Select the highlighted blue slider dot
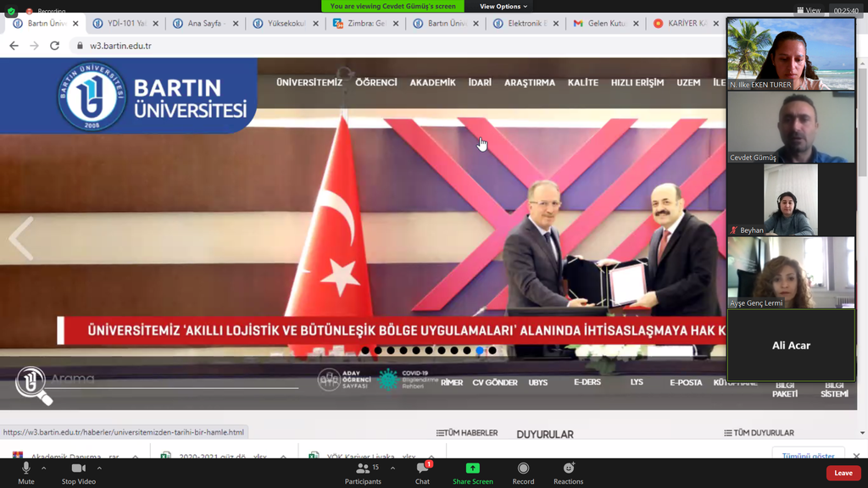 coord(480,350)
